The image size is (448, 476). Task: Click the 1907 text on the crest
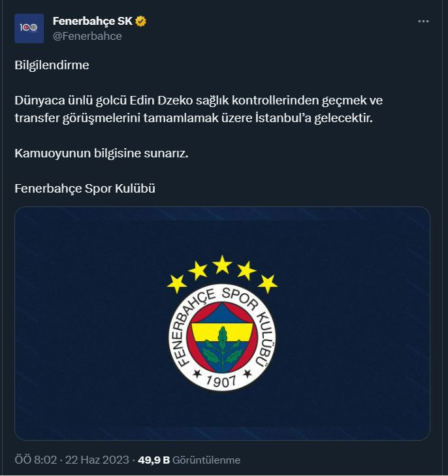tap(222, 381)
